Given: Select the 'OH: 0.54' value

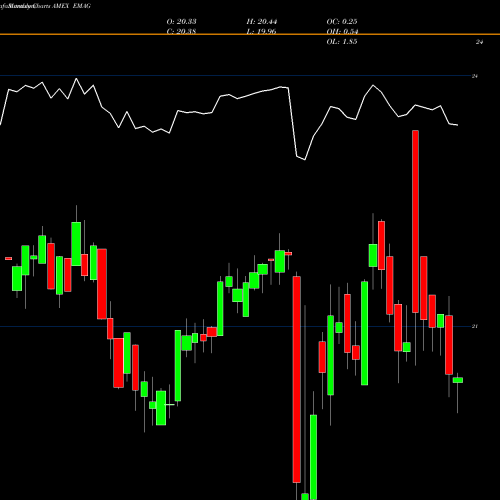Looking at the screenshot, I should point(342,32).
